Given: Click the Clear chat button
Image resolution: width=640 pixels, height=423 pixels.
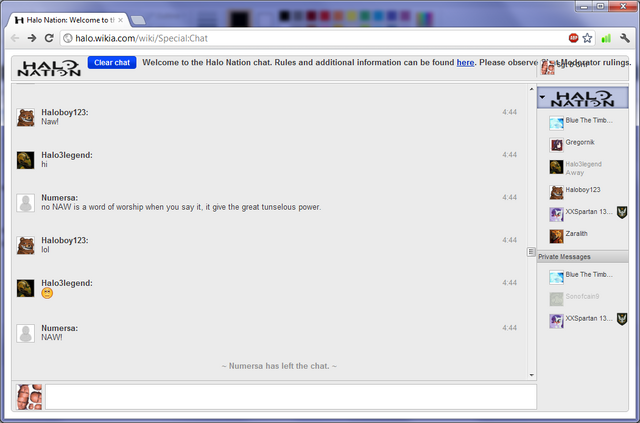Looking at the screenshot, I should click(112, 62).
